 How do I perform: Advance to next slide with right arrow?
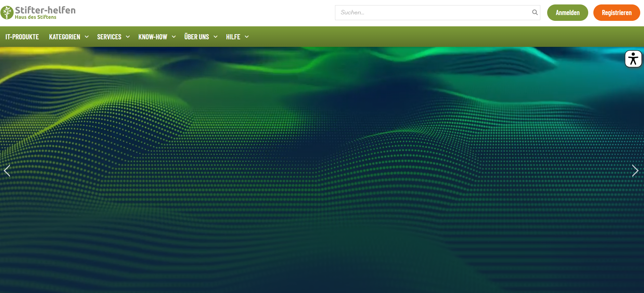click(x=635, y=171)
